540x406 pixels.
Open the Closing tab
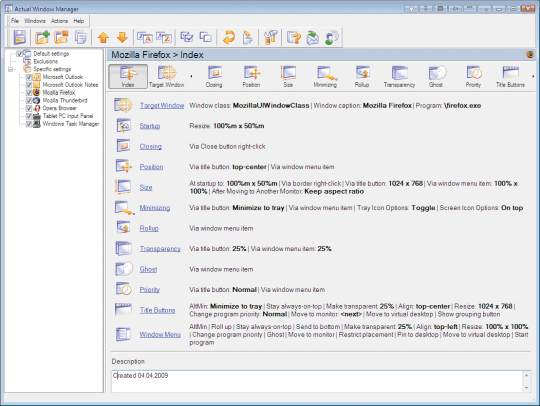[x=214, y=76]
